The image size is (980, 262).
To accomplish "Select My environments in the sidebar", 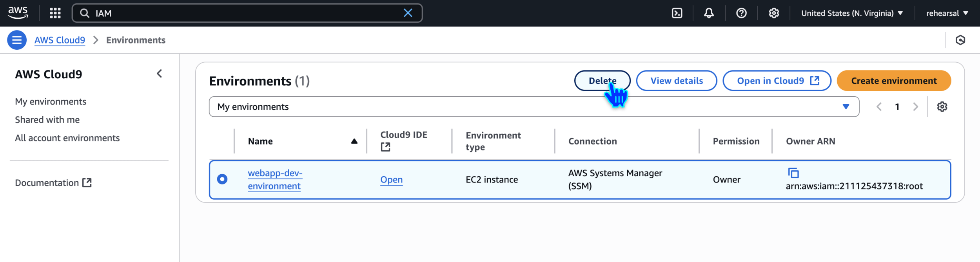I will 51,101.
